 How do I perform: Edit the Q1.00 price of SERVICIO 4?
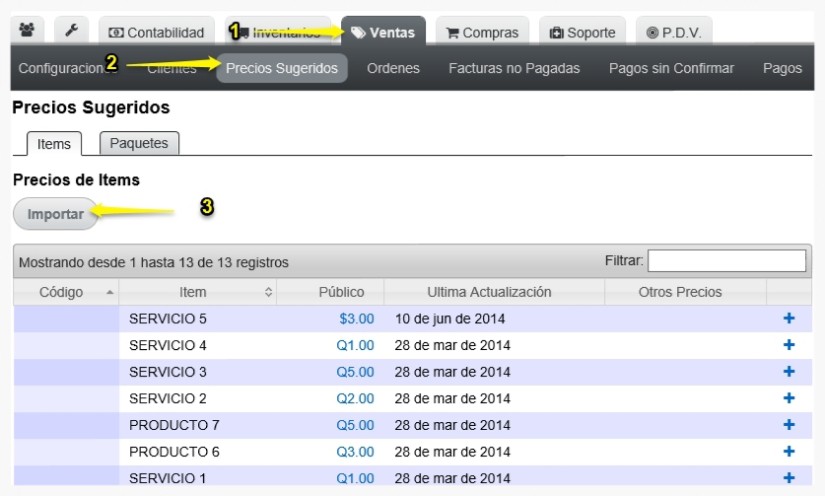coord(355,345)
